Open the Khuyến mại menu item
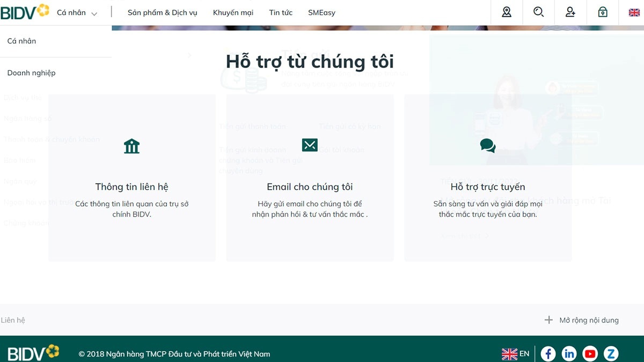644x362 pixels. point(233,13)
